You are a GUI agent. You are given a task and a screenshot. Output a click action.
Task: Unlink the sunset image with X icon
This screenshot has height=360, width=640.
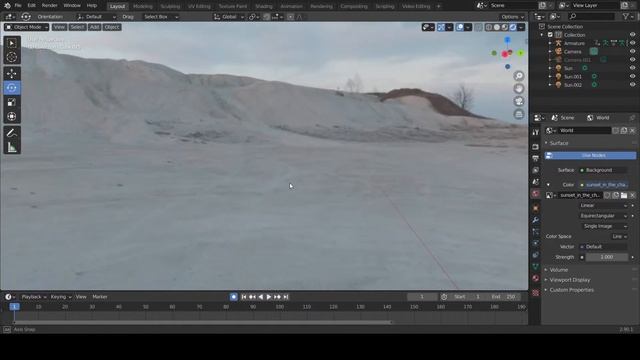click(x=632, y=196)
